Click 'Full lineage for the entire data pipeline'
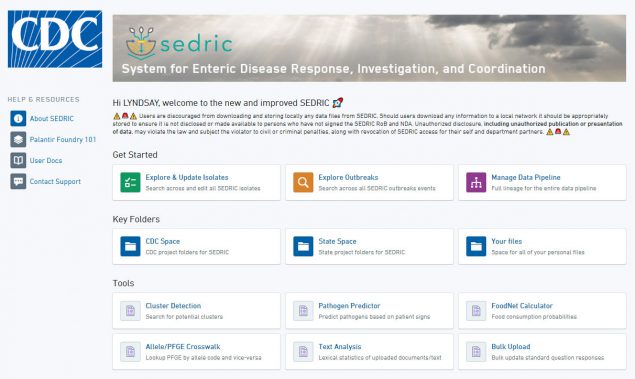This screenshot has height=379, width=635. [x=543, y=188]
